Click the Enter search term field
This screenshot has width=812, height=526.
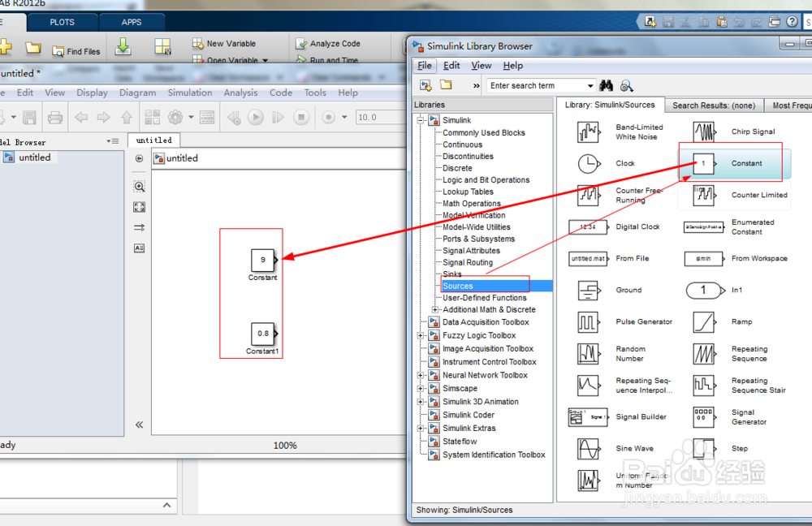click(536, 86)
